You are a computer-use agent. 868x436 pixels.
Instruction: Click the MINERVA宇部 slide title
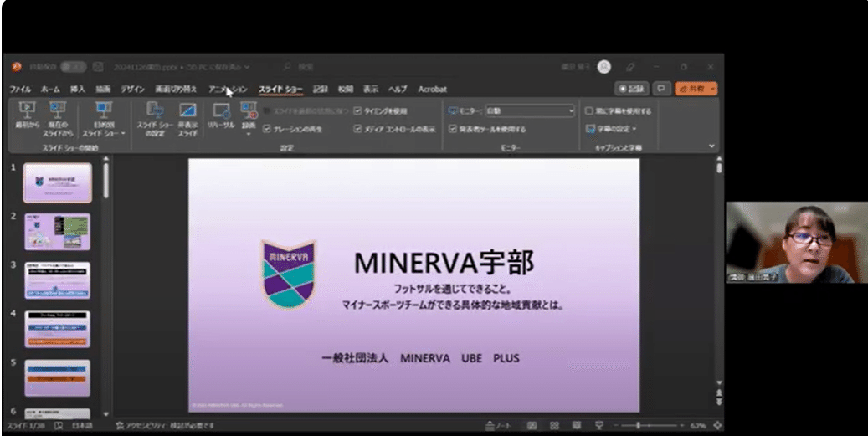point(444,262)
